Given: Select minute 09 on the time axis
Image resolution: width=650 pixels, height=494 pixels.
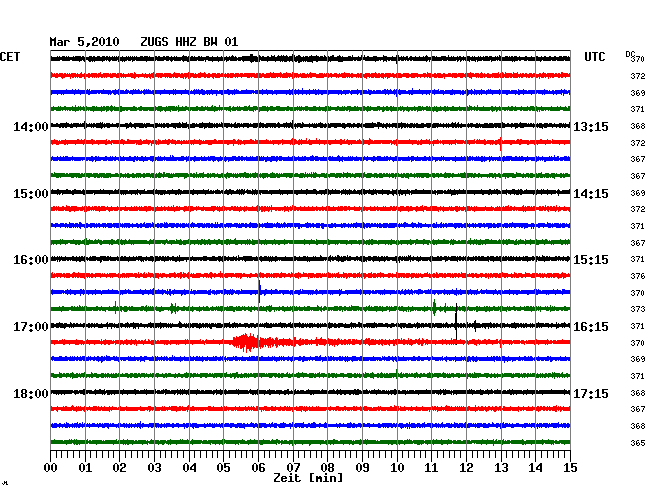Looking at the screenshot, I should [362, 467].
